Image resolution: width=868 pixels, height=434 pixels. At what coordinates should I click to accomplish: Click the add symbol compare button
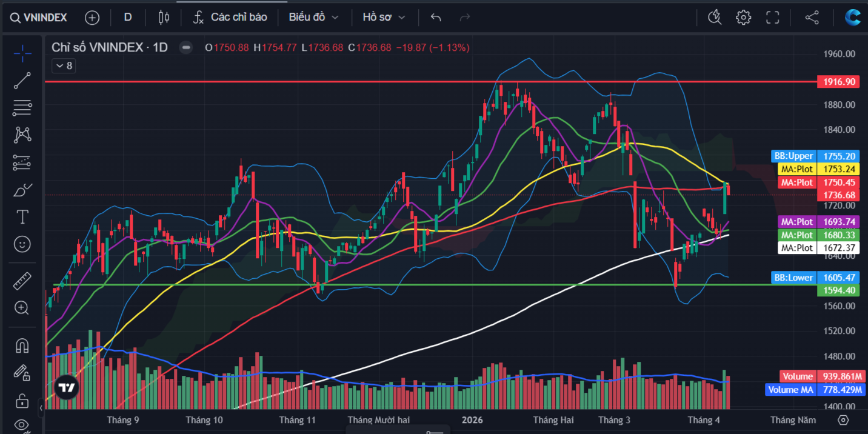[92, 18]
